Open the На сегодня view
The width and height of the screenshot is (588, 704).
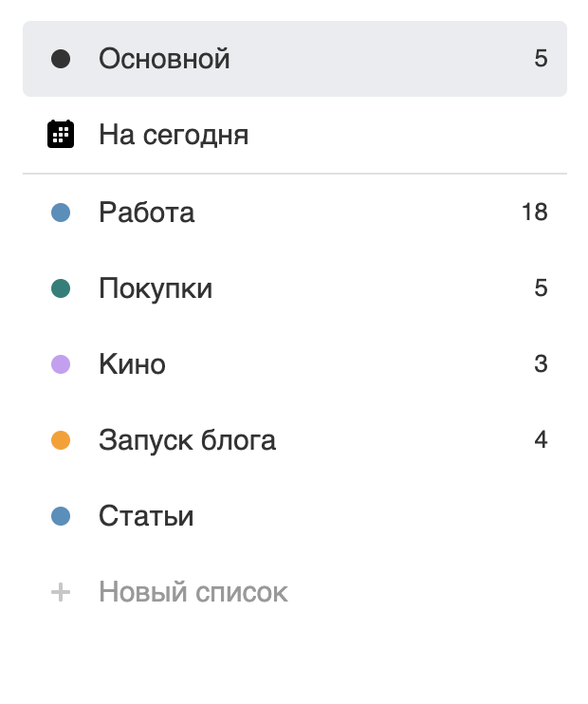(295, 134)
